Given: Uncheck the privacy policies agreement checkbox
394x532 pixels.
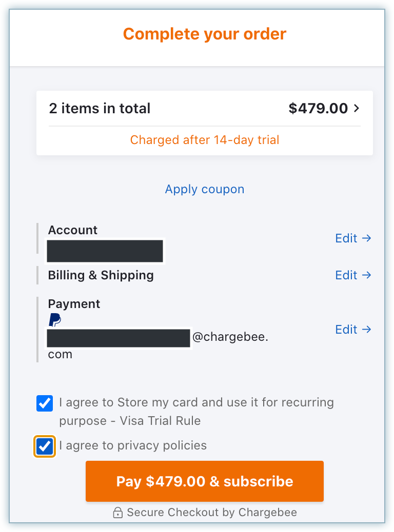Looking at the screenshot, I should 45,446.
